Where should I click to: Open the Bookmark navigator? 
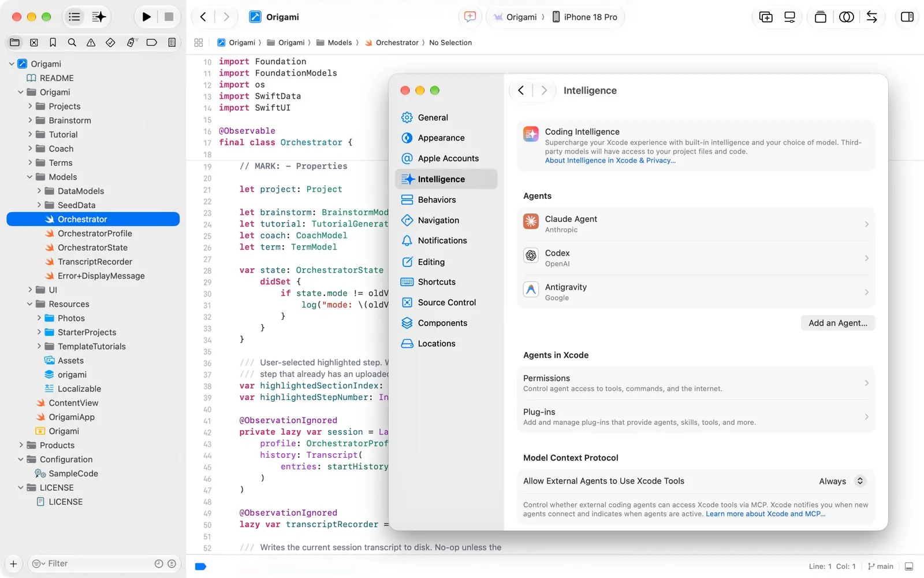[53, 42]
